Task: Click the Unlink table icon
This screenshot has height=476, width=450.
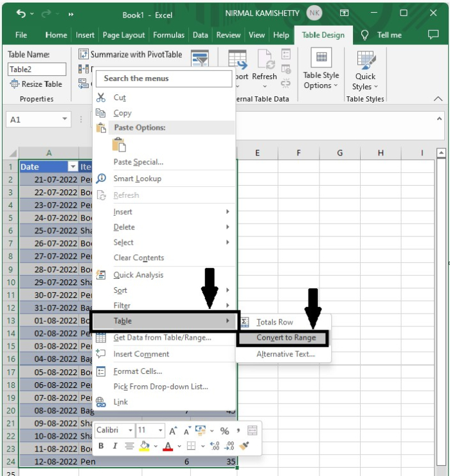Action: tap(285, 83)
